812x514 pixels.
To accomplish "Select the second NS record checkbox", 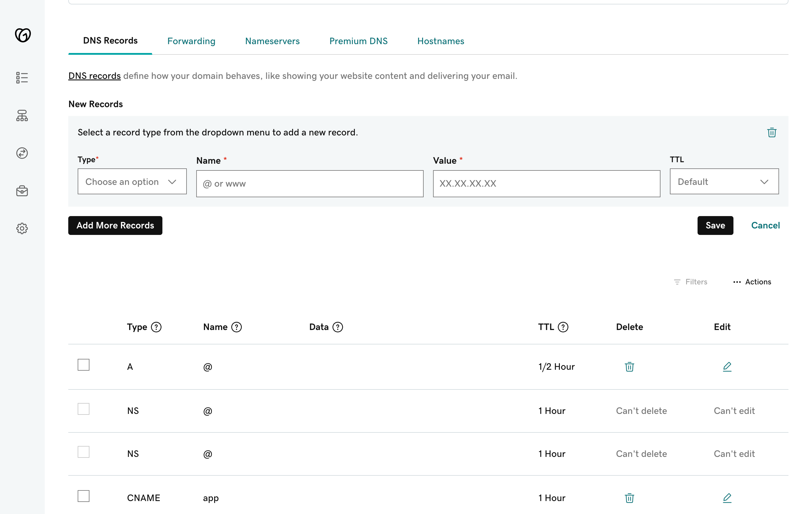I will pyautogui.click(x=84, y=452).
